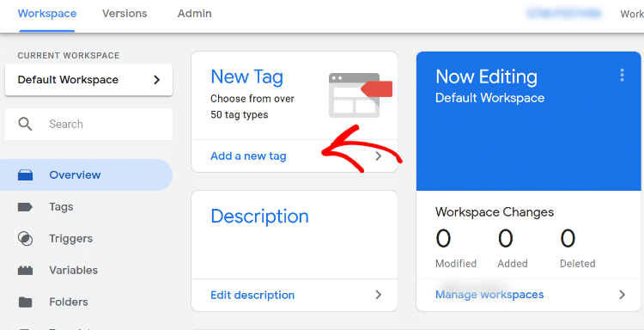Select Overview in the sidebar
The height and width of the screenshot is (330, 644).
click(86, 174)
